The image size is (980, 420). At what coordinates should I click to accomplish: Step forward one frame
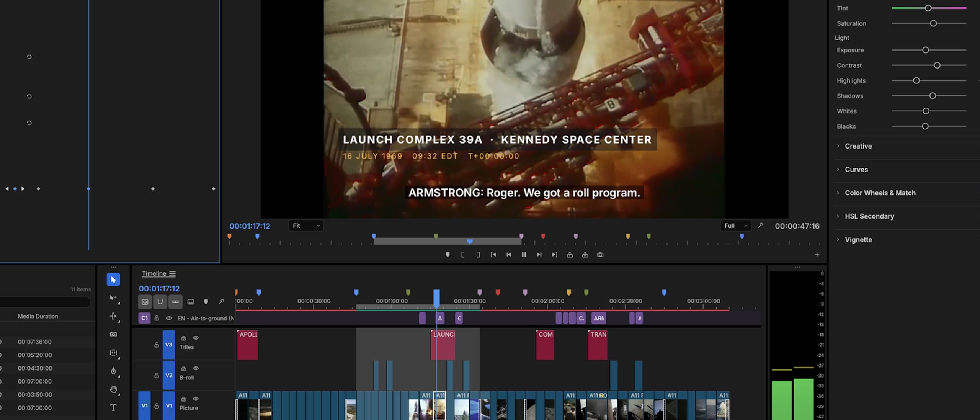[539, 255]
